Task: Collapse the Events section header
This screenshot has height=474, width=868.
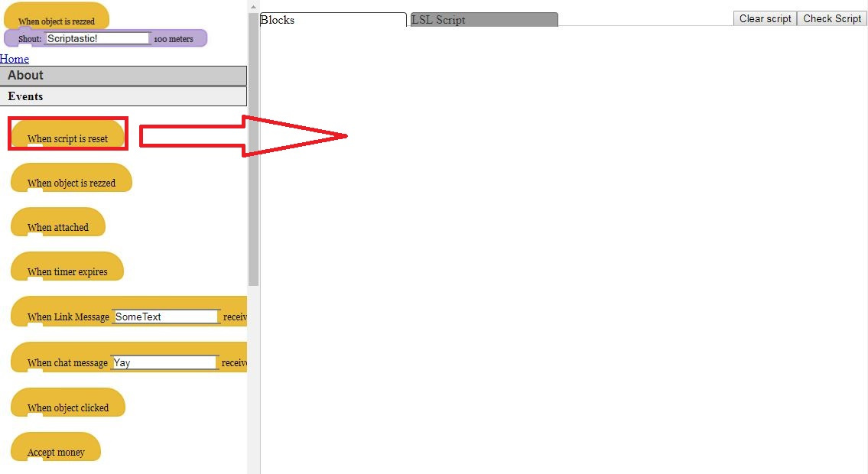Action: click(x=123, y=96)
